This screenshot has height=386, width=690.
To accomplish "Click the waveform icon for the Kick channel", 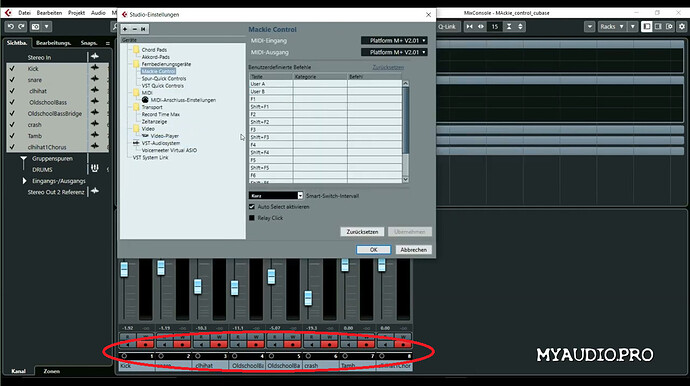I will click(x=95, y=68).
